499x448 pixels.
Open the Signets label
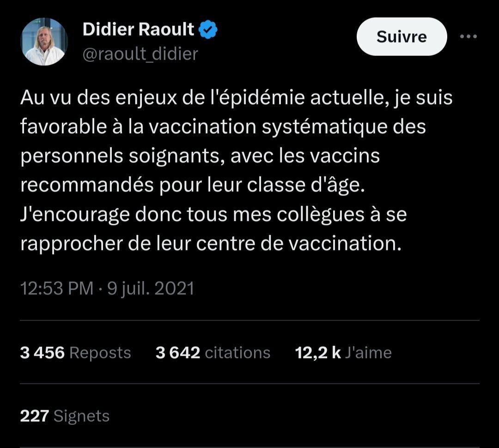pyautogui.click(x=81, y=416)
